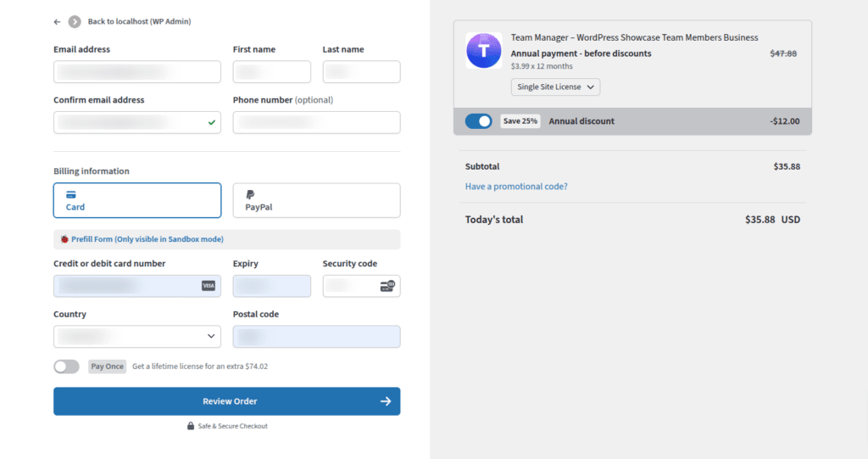
Task: Click the Billing information heading
Action: (92, 171)
